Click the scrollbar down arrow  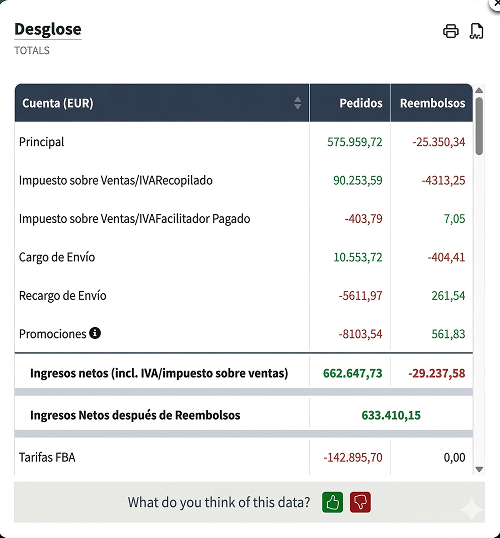[x=479, y=469]
